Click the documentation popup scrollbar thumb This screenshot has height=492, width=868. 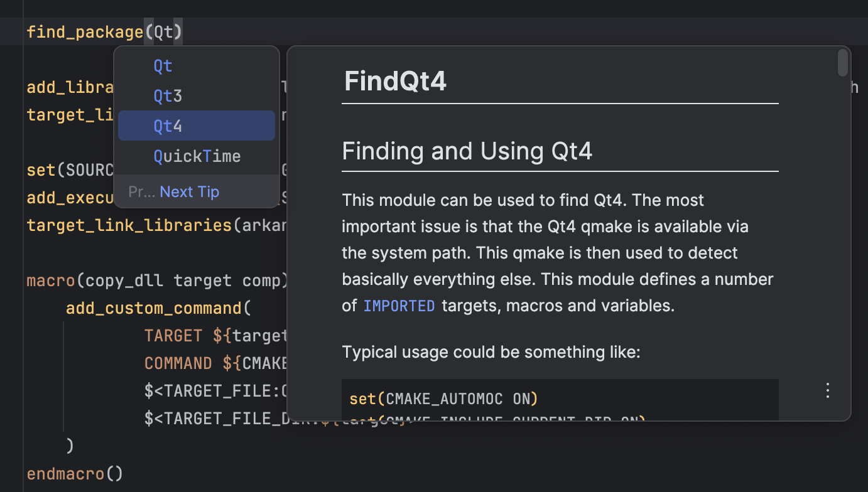(x=842, y=63)
